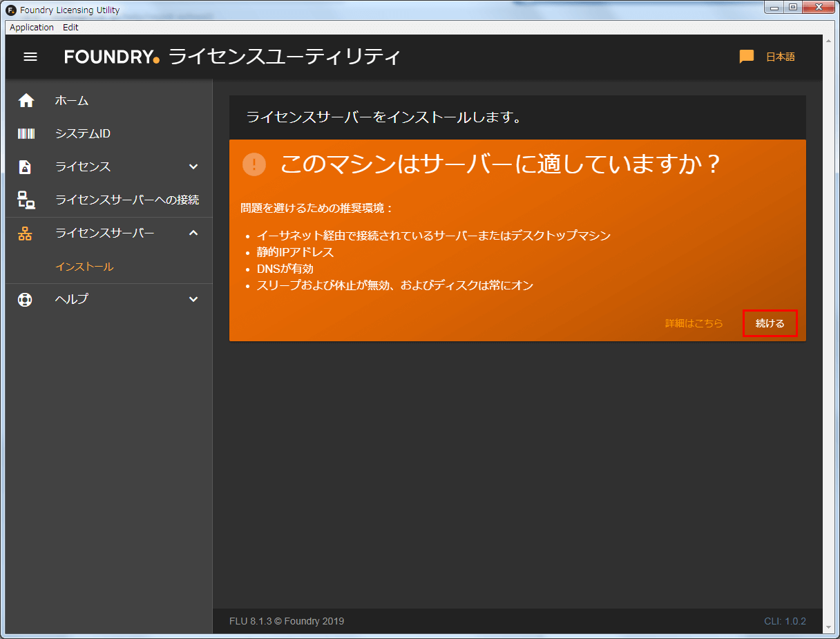The image size is (840, 639).
Task: Click the down arrow of vertical scrollbar
Action: [829, 628]
